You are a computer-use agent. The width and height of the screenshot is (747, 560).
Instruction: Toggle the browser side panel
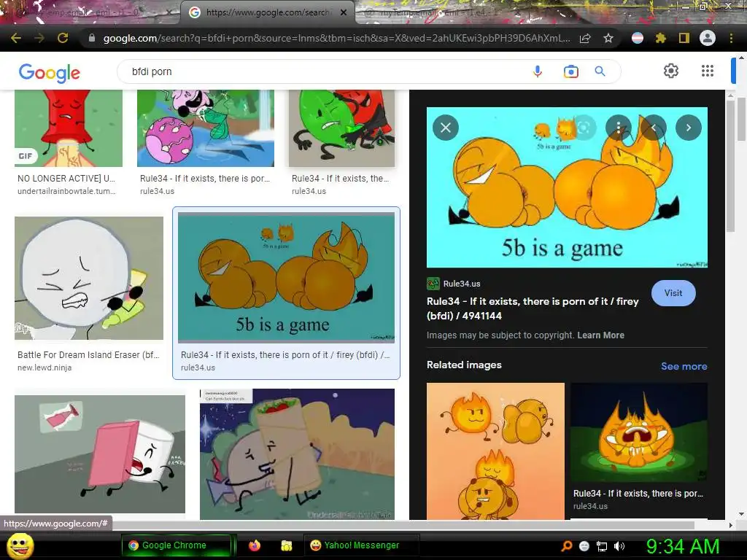coord(684,38)
